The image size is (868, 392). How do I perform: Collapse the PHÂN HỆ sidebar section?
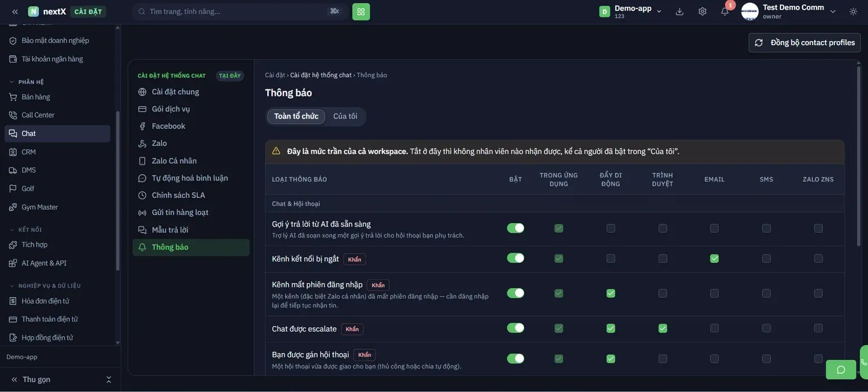27,82
